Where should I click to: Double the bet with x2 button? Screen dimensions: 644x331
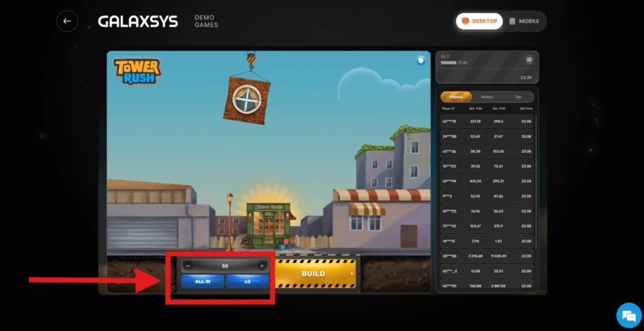248,281
